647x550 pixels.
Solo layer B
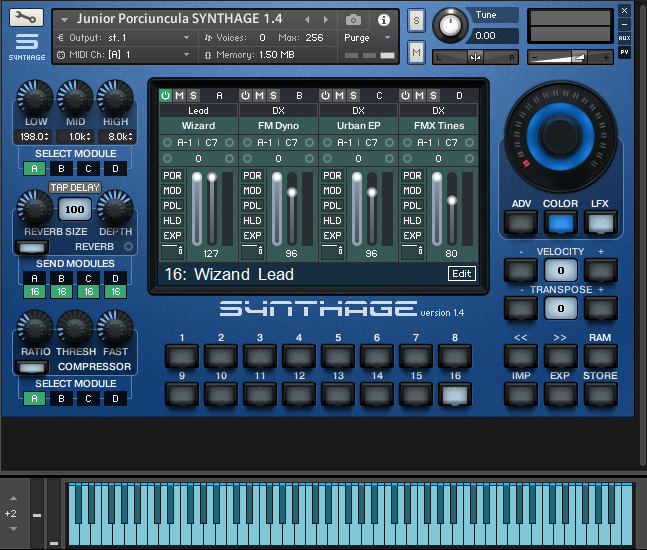(x=273, y=95)
